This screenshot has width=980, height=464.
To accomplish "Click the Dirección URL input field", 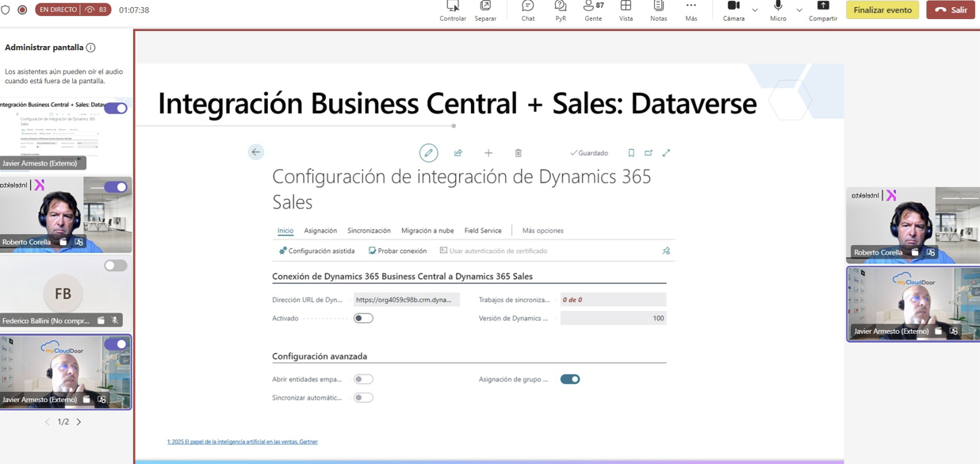I will [406, 300].
